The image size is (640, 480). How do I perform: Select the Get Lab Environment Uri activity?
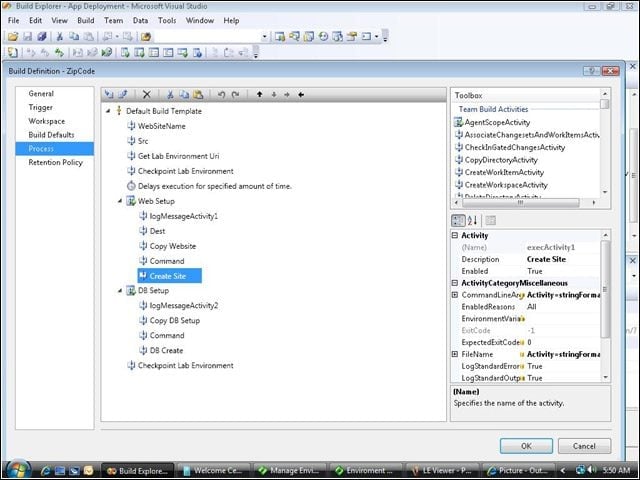[x=178, y=156]
